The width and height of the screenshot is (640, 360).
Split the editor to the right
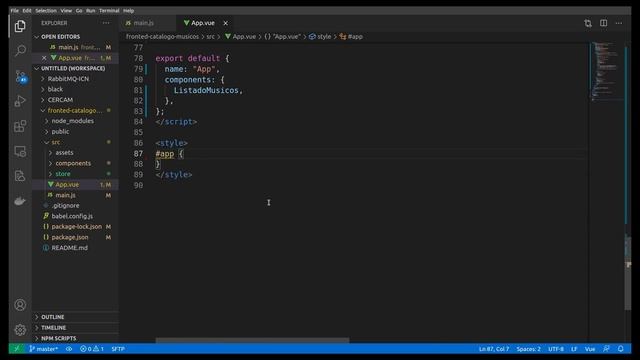(x=603, y=23)
